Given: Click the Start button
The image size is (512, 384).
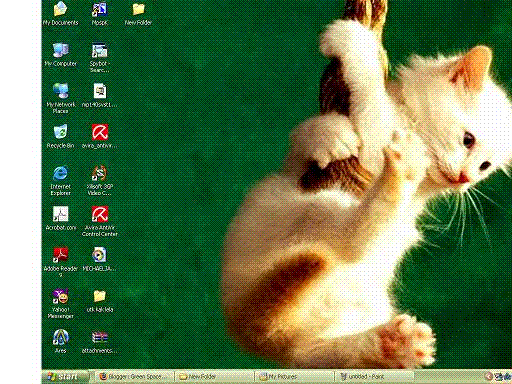Looking at the screenshot, I should point(65,377).
